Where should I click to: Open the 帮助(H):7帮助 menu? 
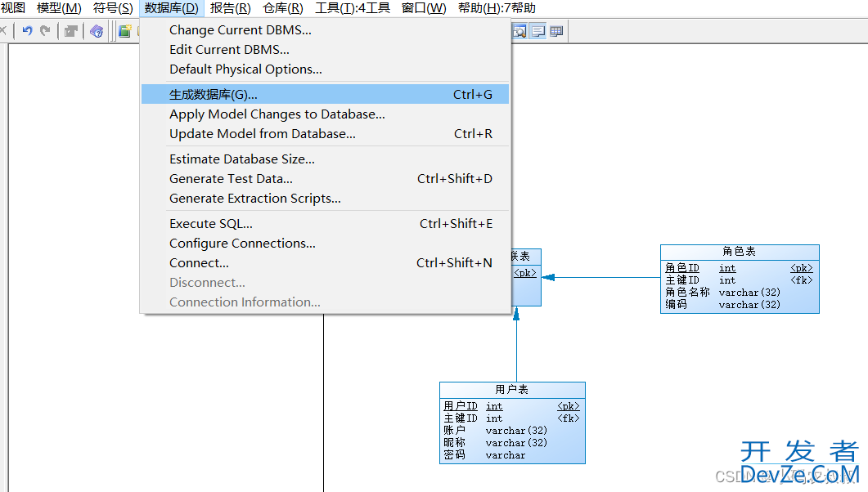(497, 8)
